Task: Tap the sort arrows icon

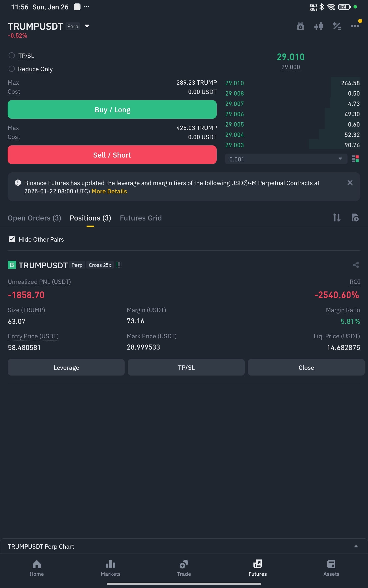Action: coord(336,218)
